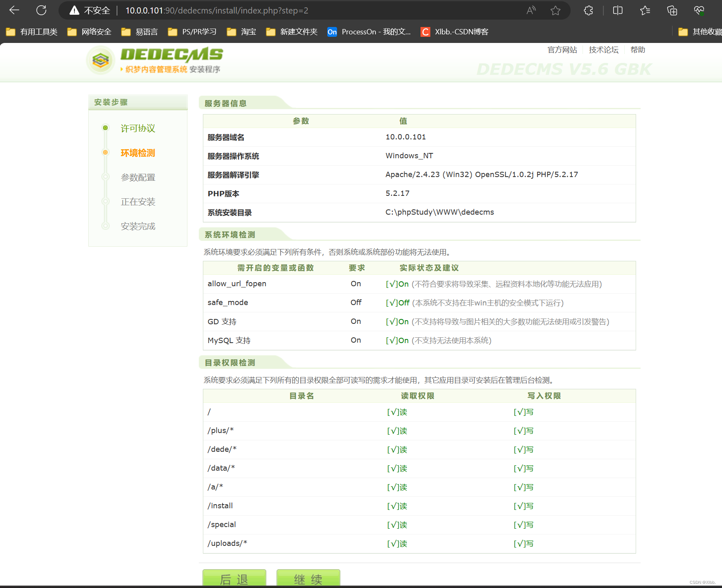Open the collections icon

(672, 11)
